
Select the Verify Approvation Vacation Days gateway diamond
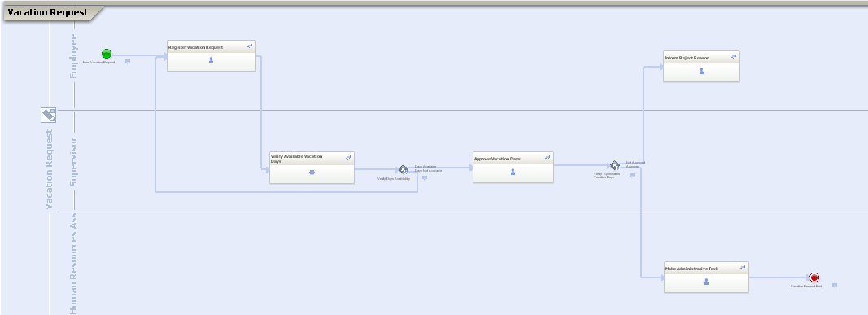[615, 165]
